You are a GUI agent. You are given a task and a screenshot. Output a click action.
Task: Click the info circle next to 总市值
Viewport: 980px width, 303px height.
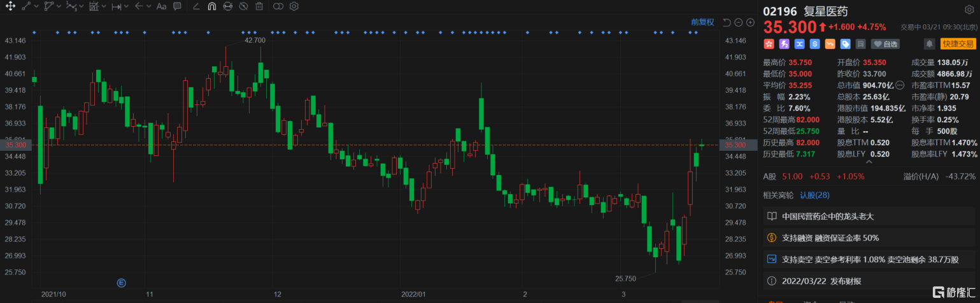(900, 85)
